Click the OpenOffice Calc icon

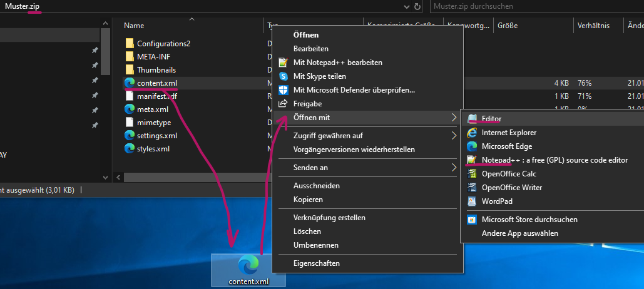pos(472,174)
